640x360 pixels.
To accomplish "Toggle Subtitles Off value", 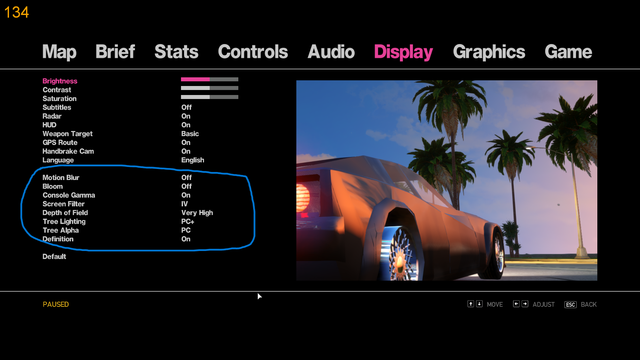I will click(x=187, y=107).
